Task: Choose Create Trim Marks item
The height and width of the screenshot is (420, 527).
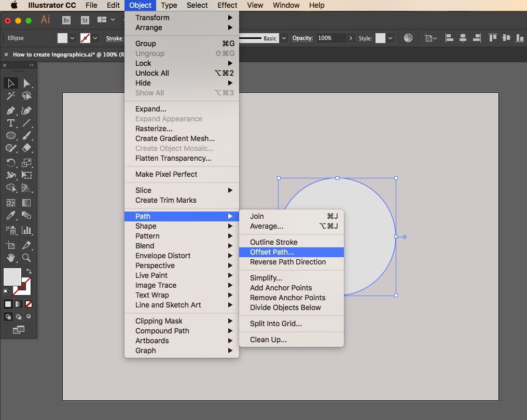Action: 182,200
